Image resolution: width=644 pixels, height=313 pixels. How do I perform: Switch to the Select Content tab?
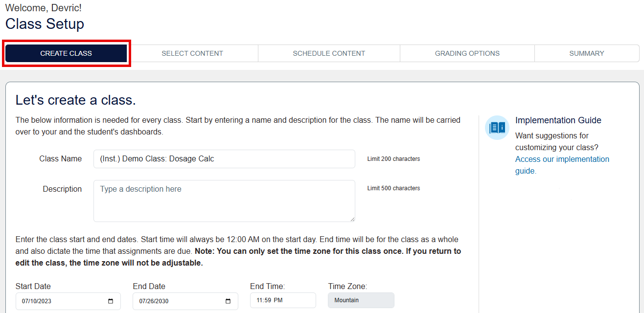tap(192, 53)
